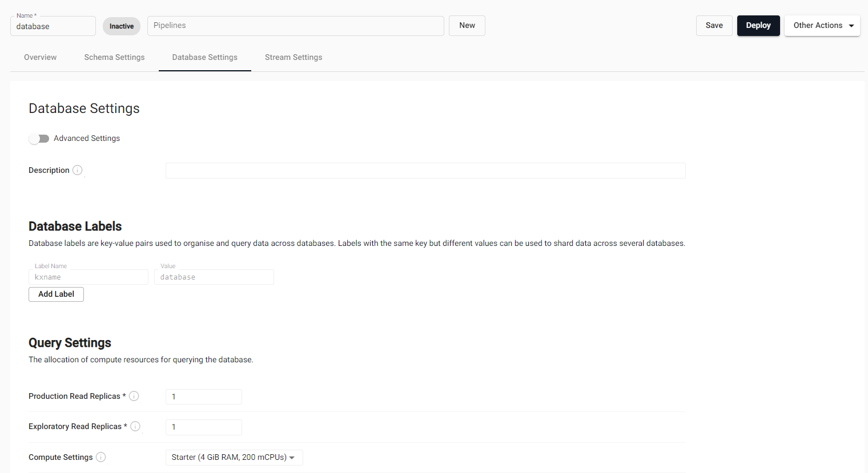Click the Production Read Replicas number field
The height and width of the screenshot is (473, 868).
point(203,397)
